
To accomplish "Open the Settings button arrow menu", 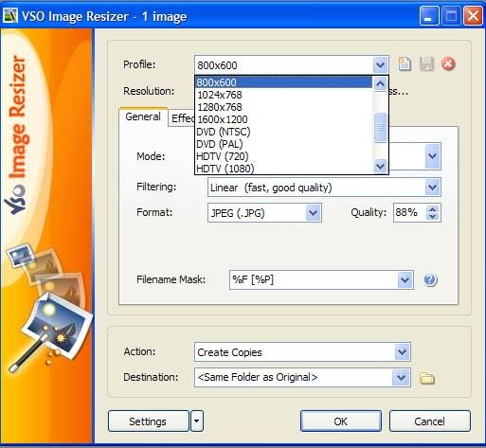I will (x=197, y=421).
